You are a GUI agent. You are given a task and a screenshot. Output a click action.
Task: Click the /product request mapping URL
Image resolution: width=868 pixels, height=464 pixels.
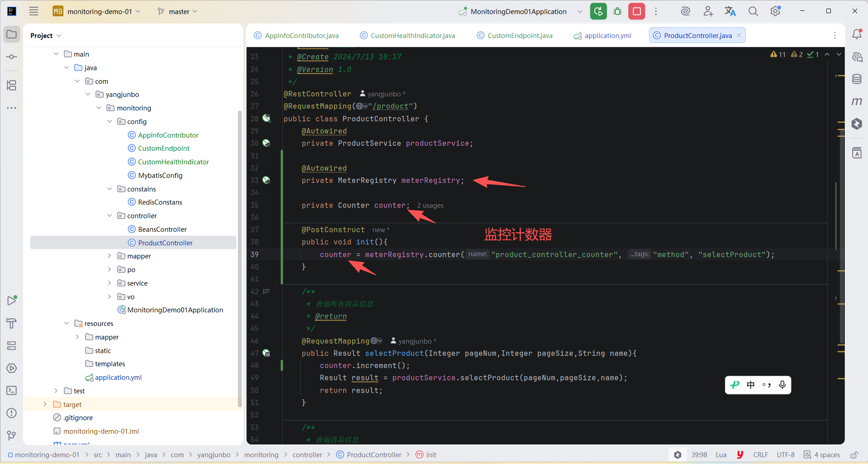[390, 106]
